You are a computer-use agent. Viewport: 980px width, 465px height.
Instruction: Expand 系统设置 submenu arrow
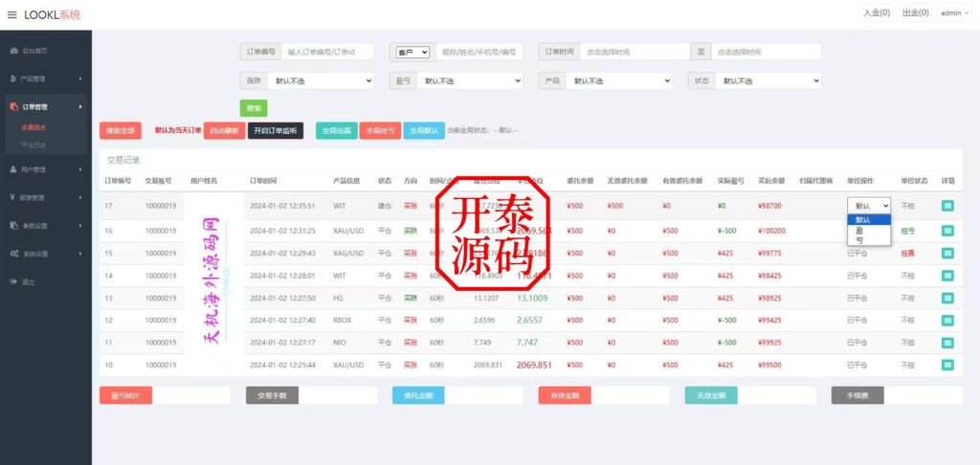[80, 254]
